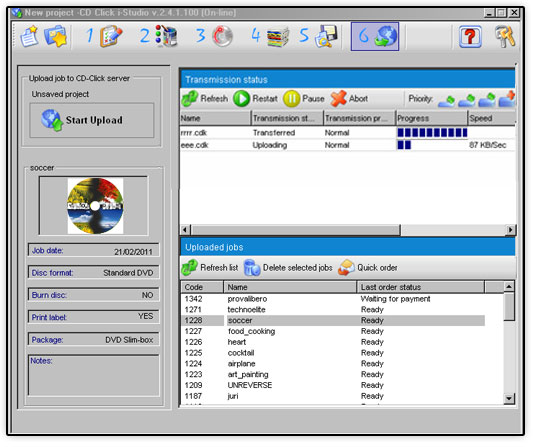Select job 1226 heart
533x447 pixels.
point(333,343)
